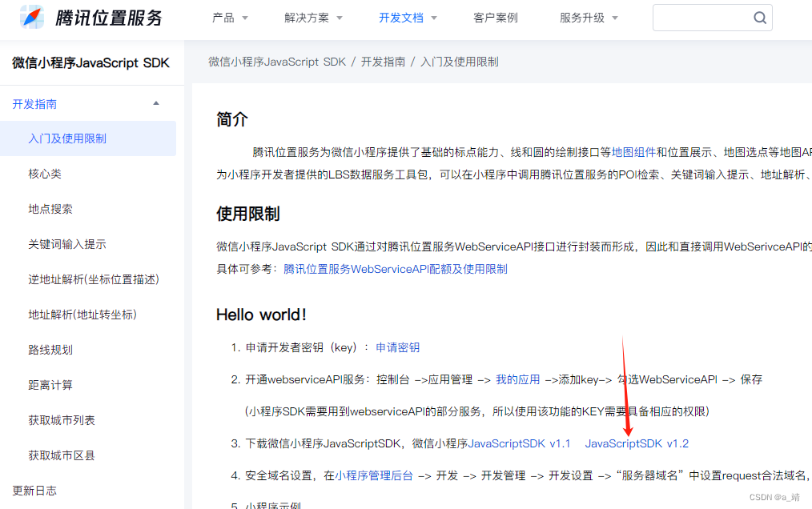812x509 pixels.
Task: Open the 客户案例 menu item
Action: click(x=495, y=18)
